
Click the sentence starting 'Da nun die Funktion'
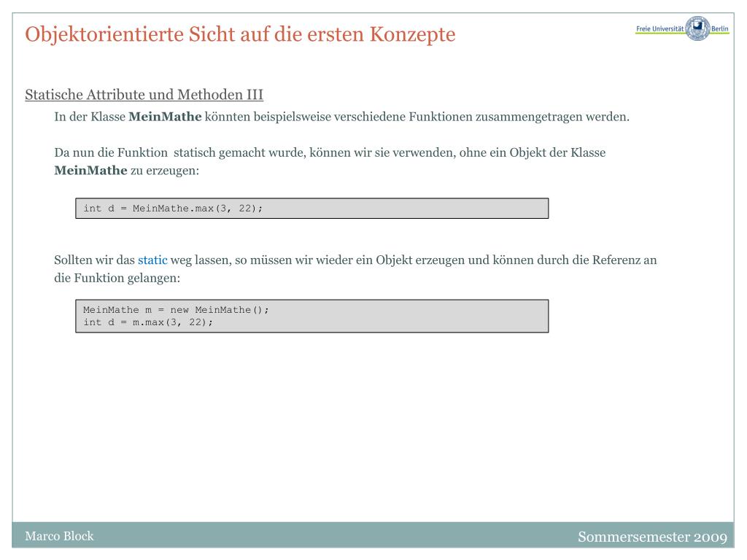330,161
